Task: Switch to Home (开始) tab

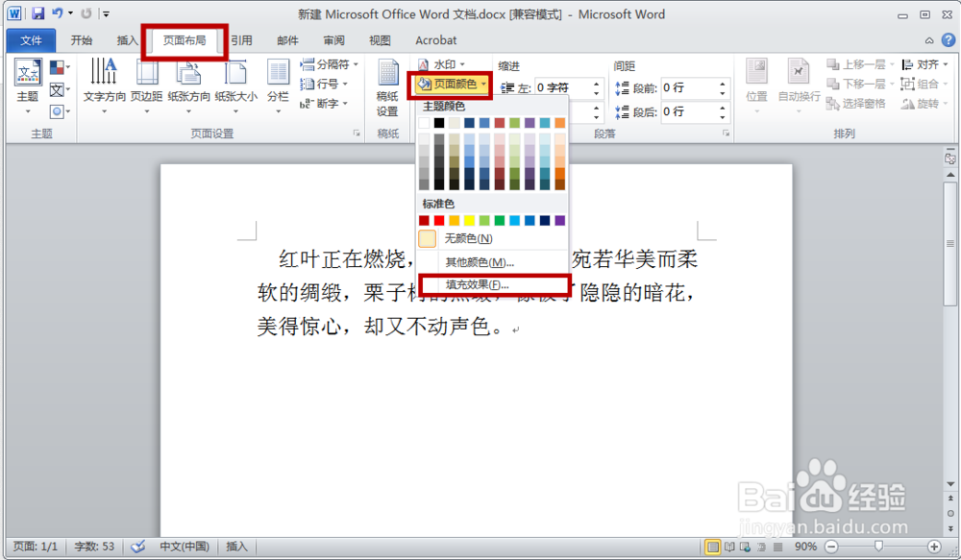Action: tap(81, 40)
